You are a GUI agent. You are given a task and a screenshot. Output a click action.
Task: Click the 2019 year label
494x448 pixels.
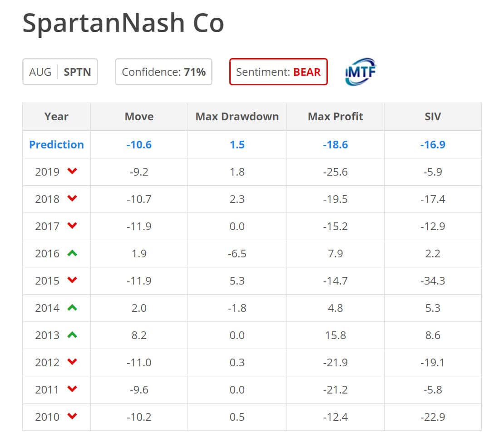point(47,172)
